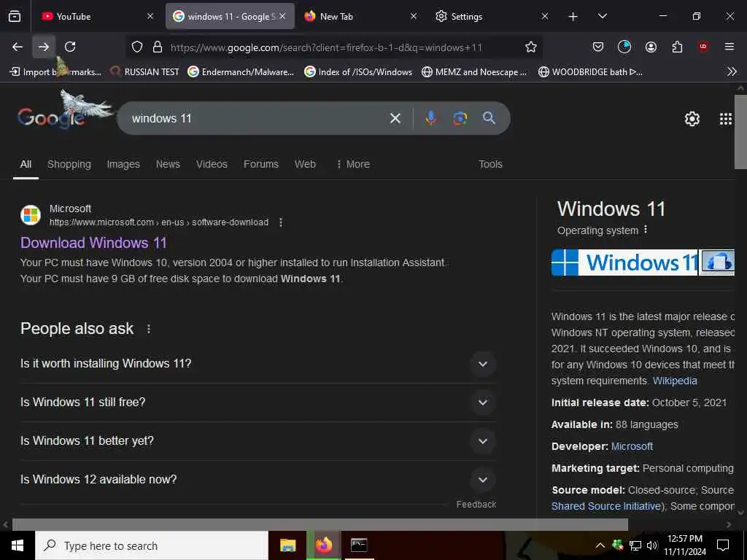Show hidden system tray icons
This screenshot has width=747, height=560.
600,545
